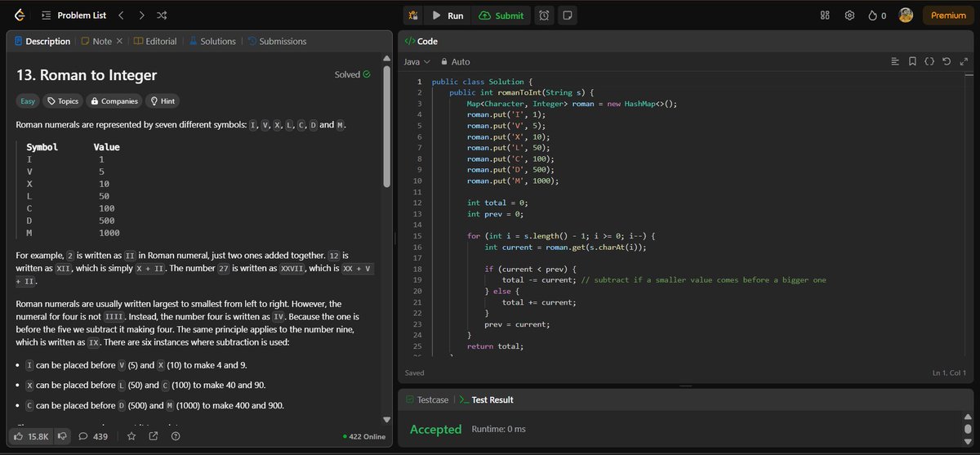Click the streak flame counter
980x455 pixels.
[877, 16]
